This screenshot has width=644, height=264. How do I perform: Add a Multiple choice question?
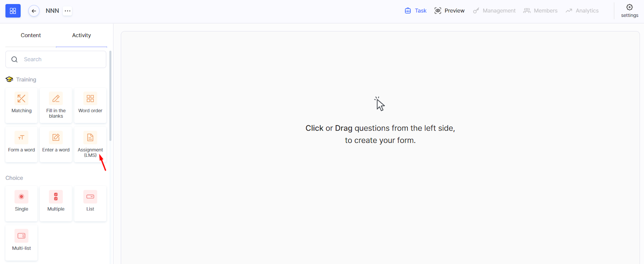(x=56, y=202)
